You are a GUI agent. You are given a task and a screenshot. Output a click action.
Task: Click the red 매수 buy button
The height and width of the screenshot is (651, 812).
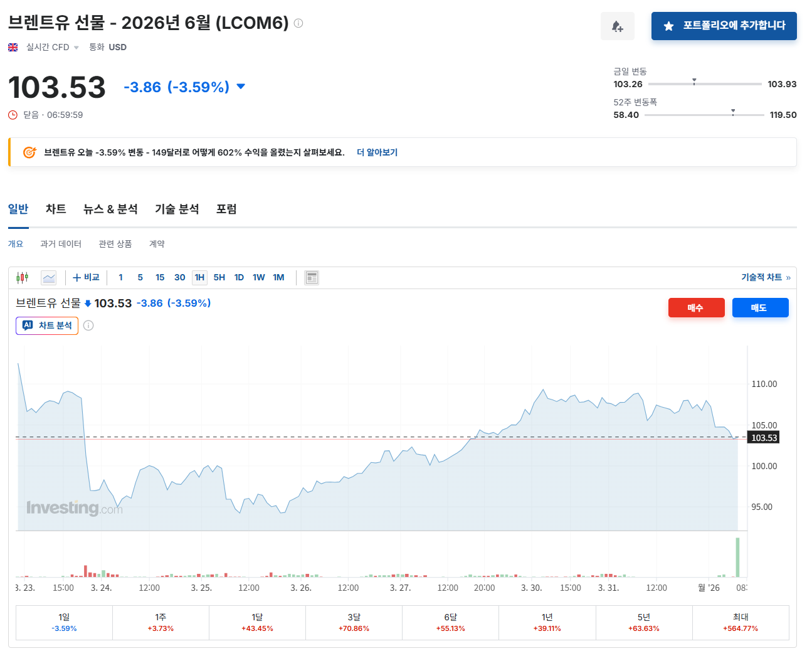click(x=696, y=308)
